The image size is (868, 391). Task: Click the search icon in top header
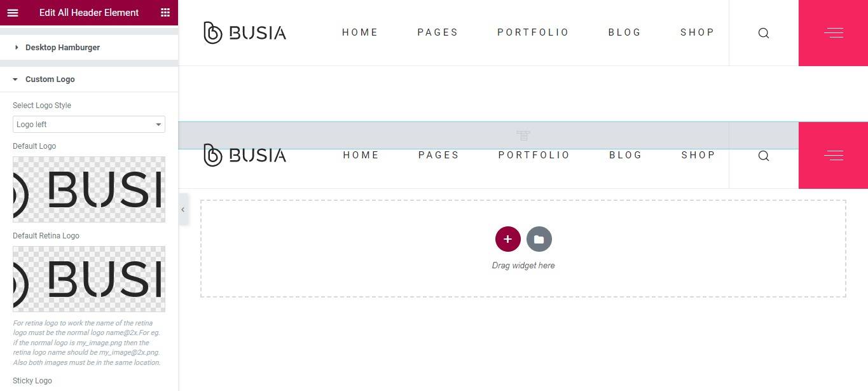point(764,33)
